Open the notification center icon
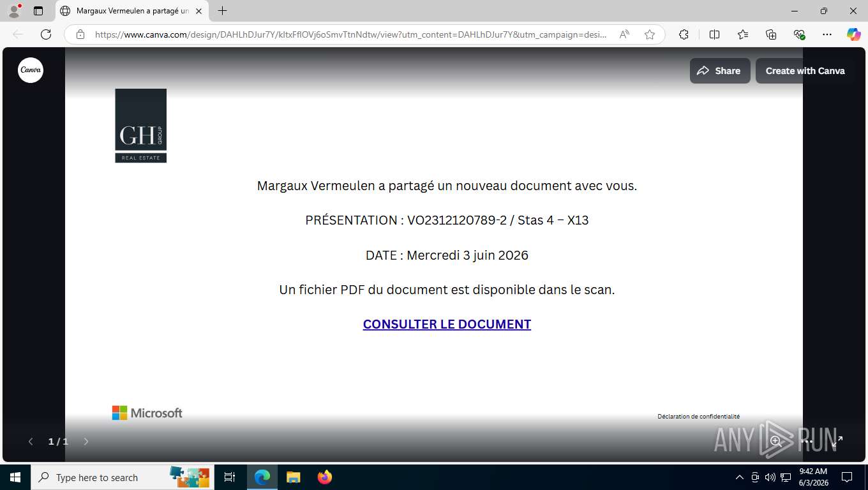This screenshot has width=868, height=490. pos(847,477)
